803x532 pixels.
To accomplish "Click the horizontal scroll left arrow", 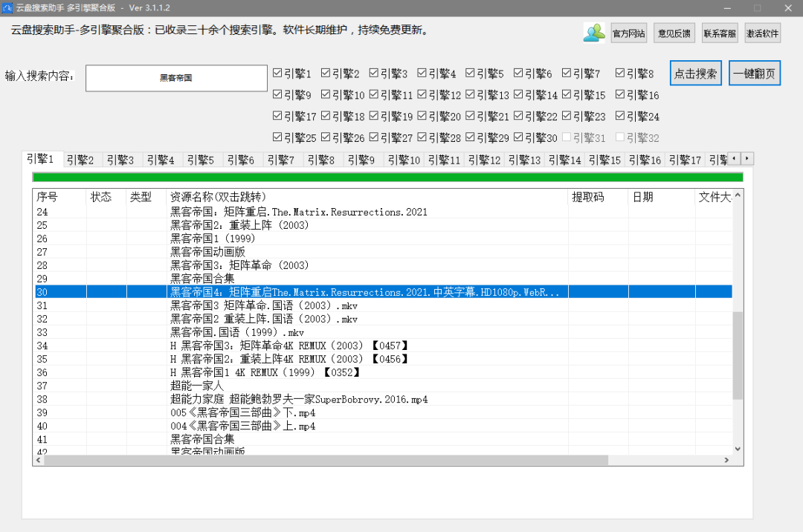I will tap(39, 461).
